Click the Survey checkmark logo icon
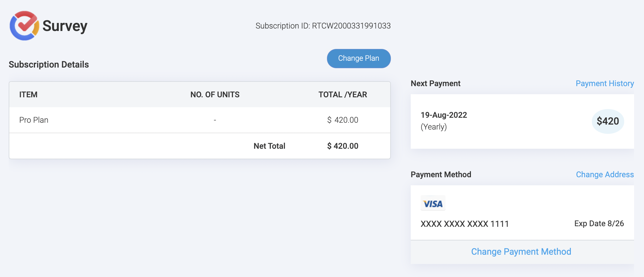The image size is (644, 277). click(24, 26)
